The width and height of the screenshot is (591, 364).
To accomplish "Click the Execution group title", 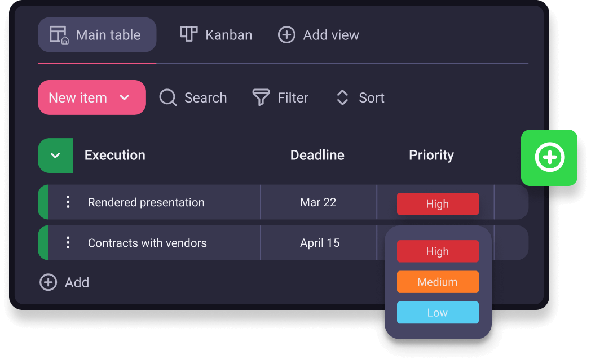I will pyautogui.click(x=115, y=155).
